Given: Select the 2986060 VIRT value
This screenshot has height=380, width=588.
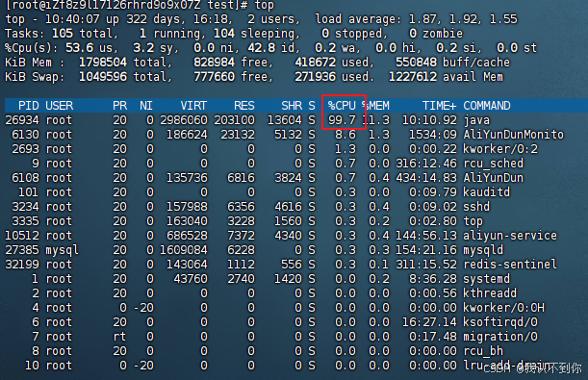Looking at the screenshot, I should (x=184, y=120).
